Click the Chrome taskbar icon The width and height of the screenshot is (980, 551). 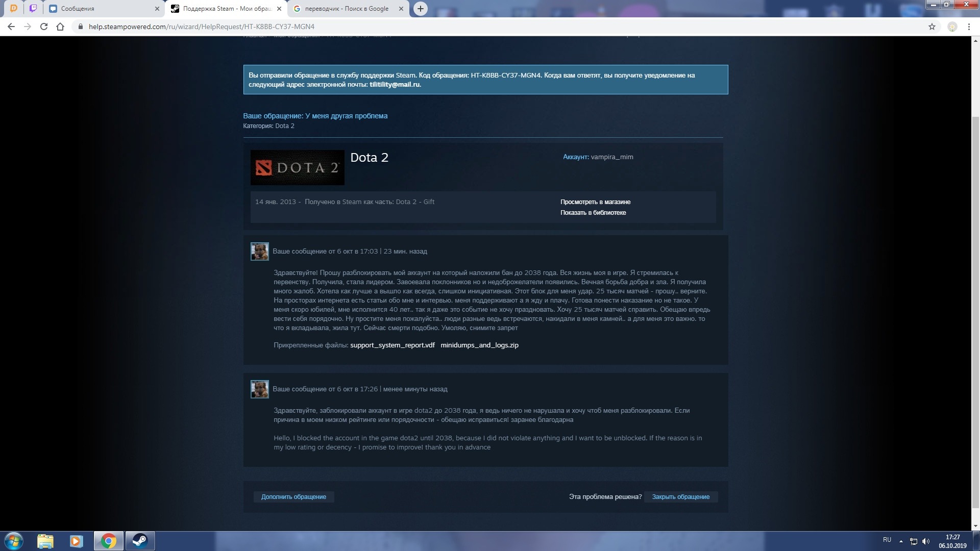coord(108,541)
